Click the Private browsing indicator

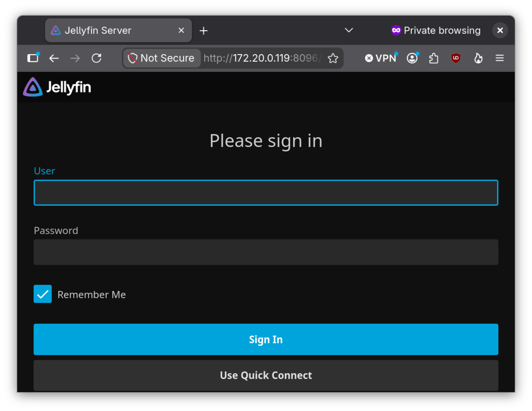436,30
